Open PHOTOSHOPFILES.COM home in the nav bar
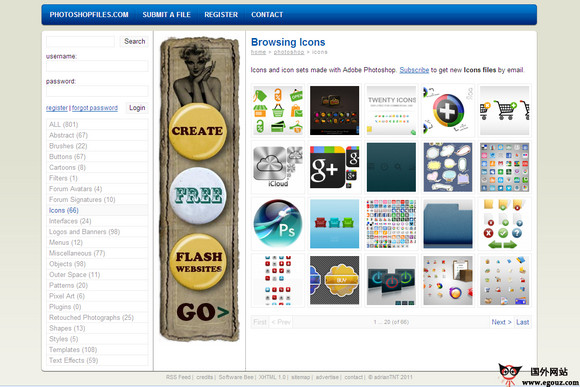The width and height of the screenshot is (580, 387). point(89,15)
